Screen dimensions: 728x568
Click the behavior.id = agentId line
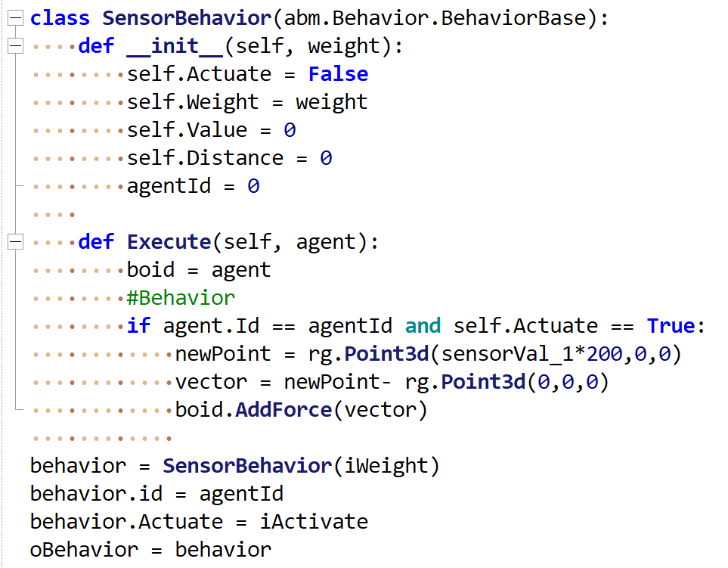pos(156,494)
